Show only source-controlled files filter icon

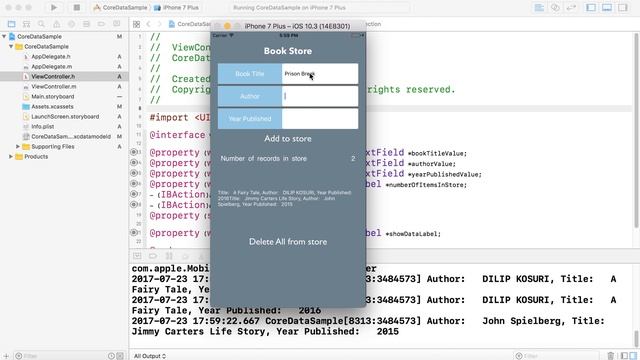click(120, 356)
